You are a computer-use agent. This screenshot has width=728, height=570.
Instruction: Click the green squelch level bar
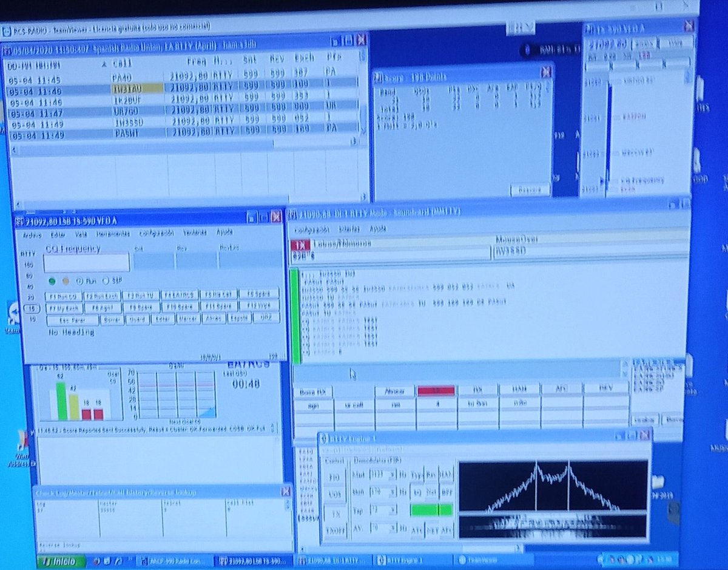[431, 510]
